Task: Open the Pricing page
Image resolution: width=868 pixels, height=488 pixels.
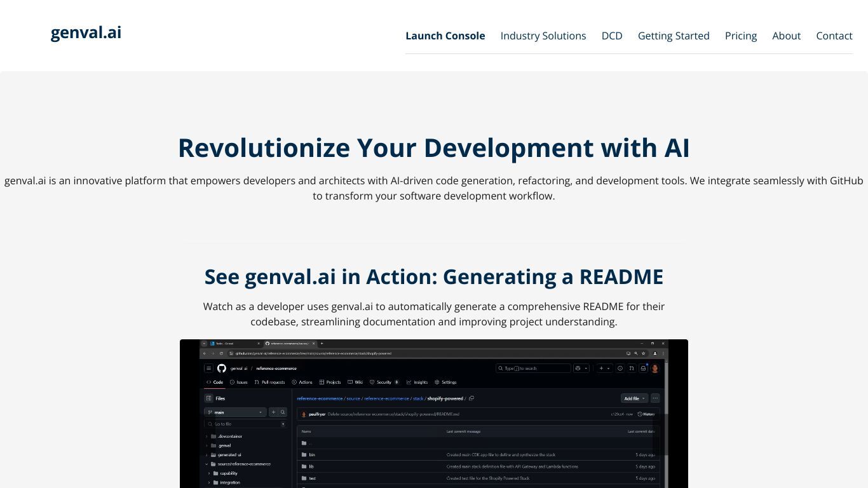Action: point(741,36)
